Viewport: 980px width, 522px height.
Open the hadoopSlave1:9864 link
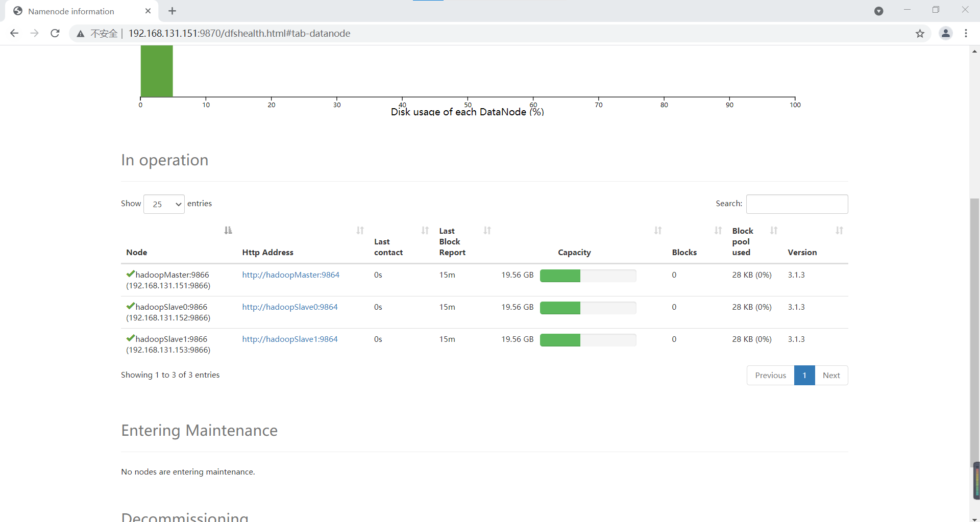coord(290,339)
